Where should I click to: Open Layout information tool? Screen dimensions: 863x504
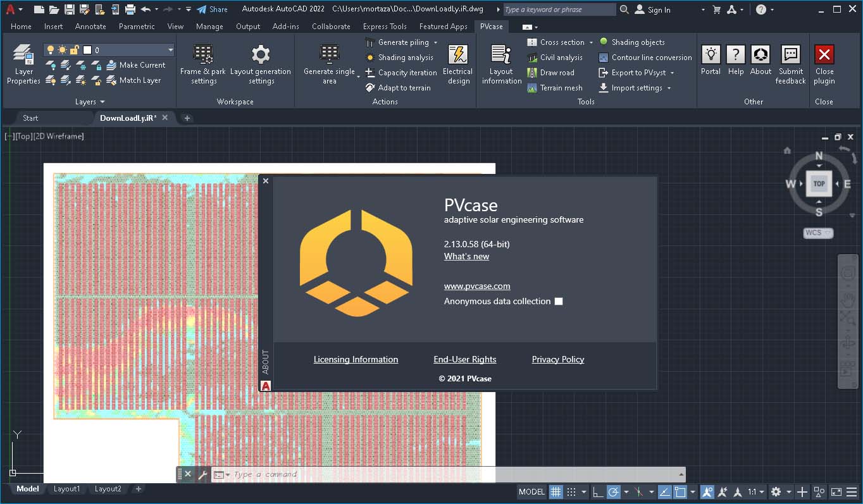[x=501, y=64]
